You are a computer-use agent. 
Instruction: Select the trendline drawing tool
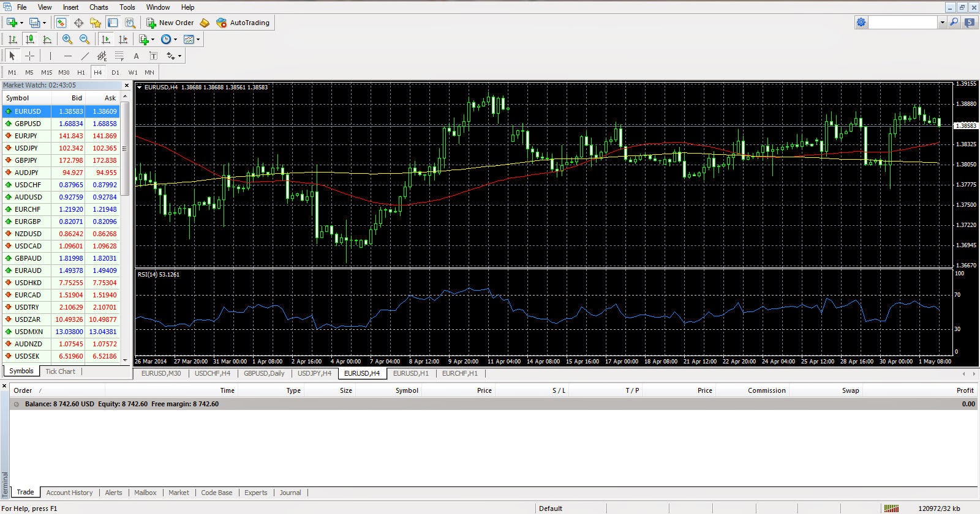tap(85, 56)
